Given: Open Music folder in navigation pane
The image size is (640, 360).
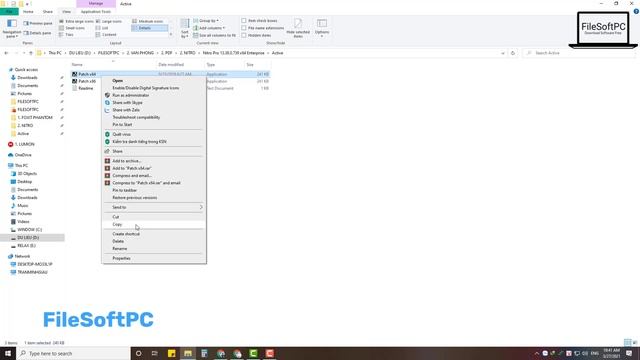Looking at the screenshot, I should point(22,205).
